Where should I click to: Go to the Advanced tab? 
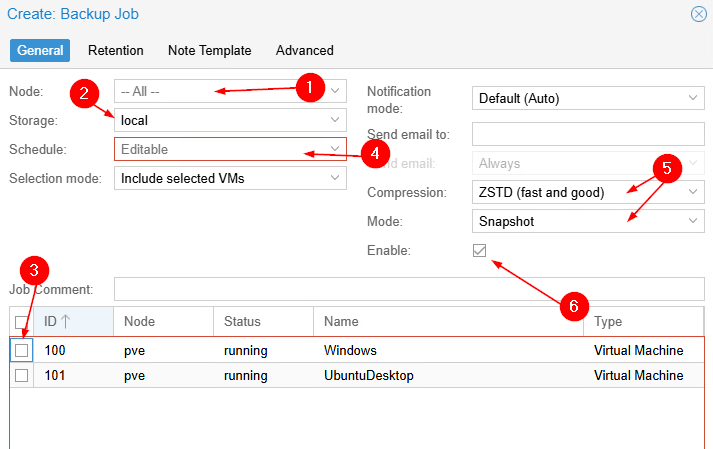304,50
